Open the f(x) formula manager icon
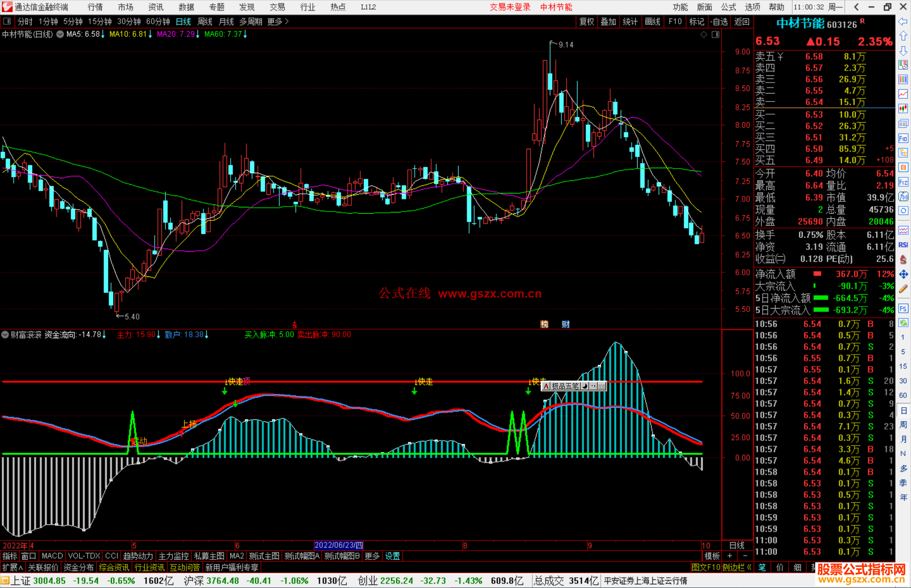 coord(903,196)
